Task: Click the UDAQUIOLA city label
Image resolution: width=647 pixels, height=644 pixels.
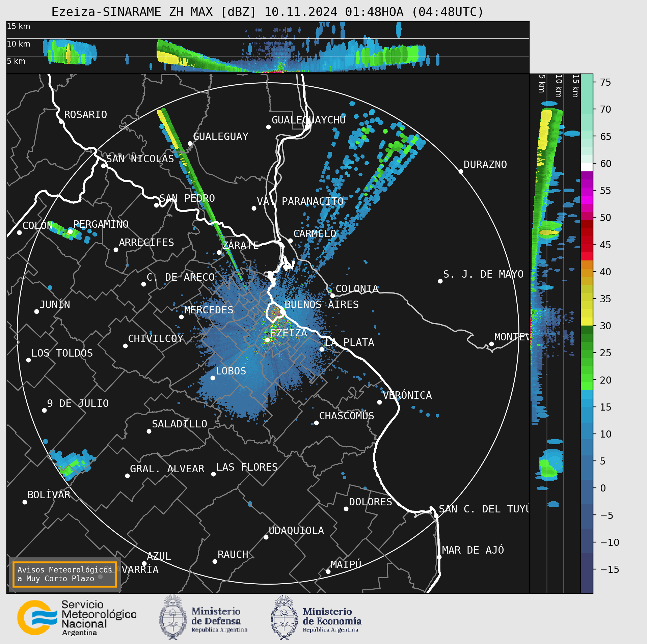Action: 296,531
